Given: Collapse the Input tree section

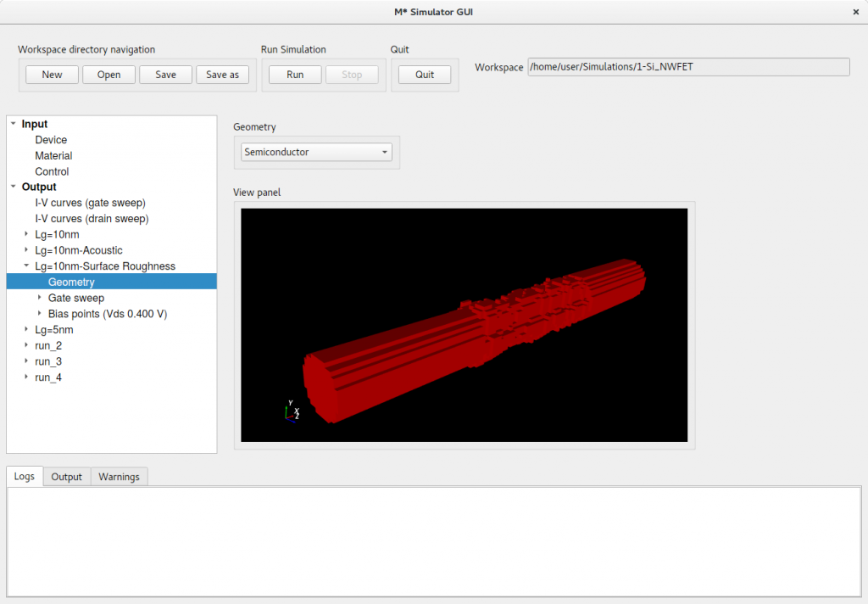Looking at the screenshot, I should [14, 124].
